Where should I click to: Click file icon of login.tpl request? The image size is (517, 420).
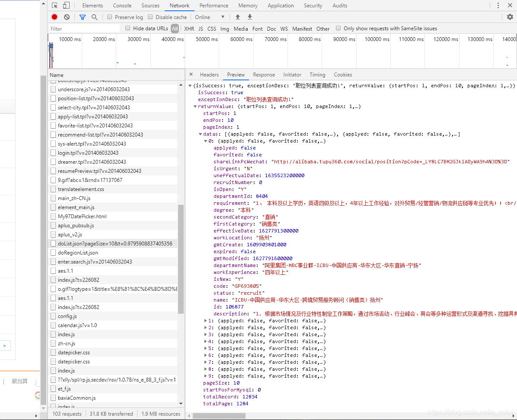point(53,153)
